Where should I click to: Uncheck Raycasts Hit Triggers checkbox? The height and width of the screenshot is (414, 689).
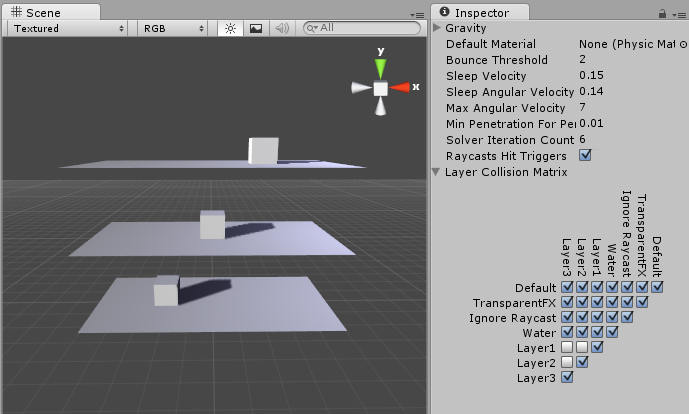click(586, 155)
